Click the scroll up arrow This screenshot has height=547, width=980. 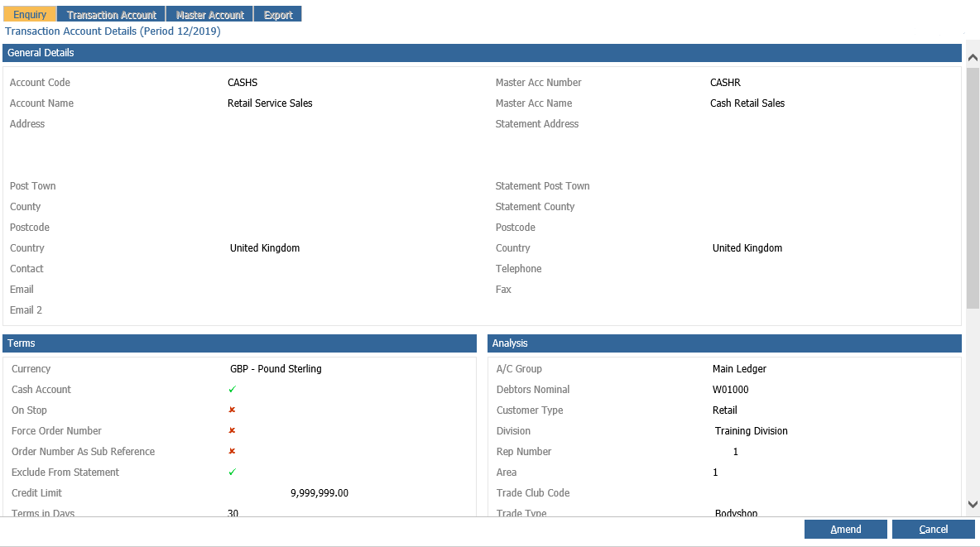click(x=973, y=57)
